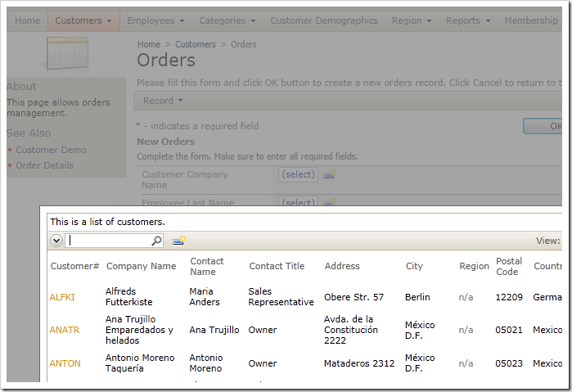
Task: Open the Customers menu tab
Action: (x=83, y=20)
